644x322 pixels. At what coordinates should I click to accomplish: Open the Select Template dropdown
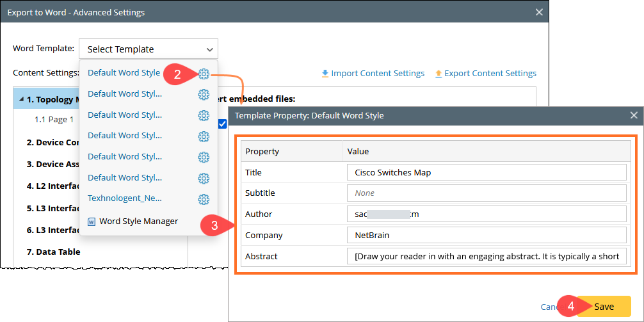click(x=148, y=49)
